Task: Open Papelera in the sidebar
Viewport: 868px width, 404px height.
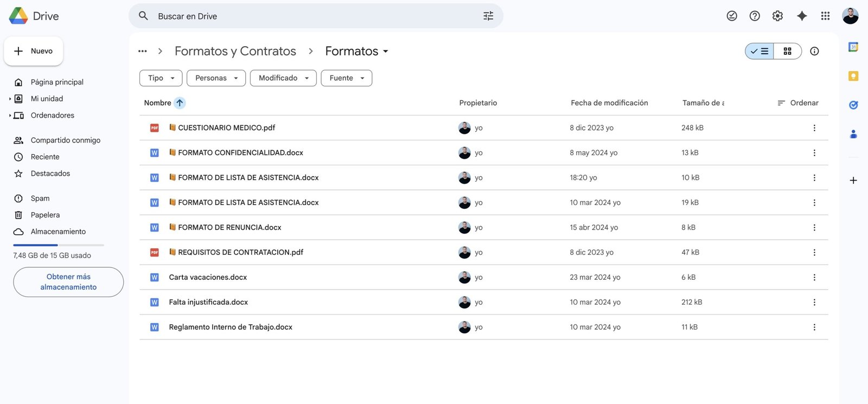Action: click(45, 215)
